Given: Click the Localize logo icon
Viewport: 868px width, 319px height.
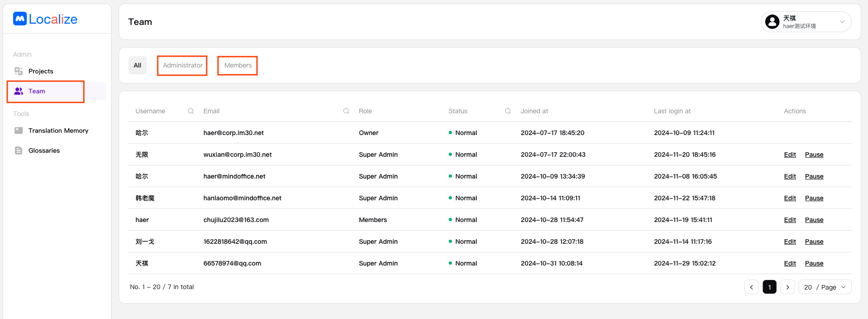Looking at the screenshot, I should [x=20, y=19].
